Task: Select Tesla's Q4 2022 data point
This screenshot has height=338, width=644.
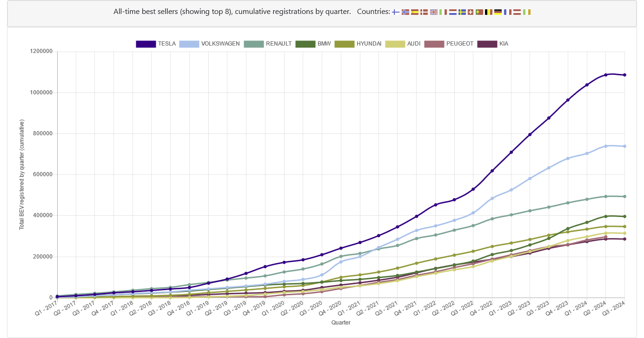Action: [492, 171]
